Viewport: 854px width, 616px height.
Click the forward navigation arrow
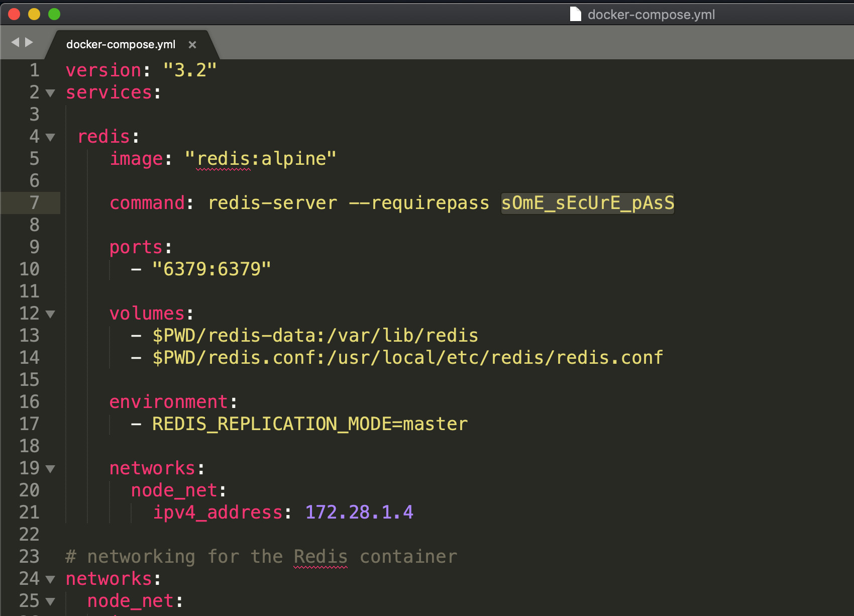(x=29, y=43)
